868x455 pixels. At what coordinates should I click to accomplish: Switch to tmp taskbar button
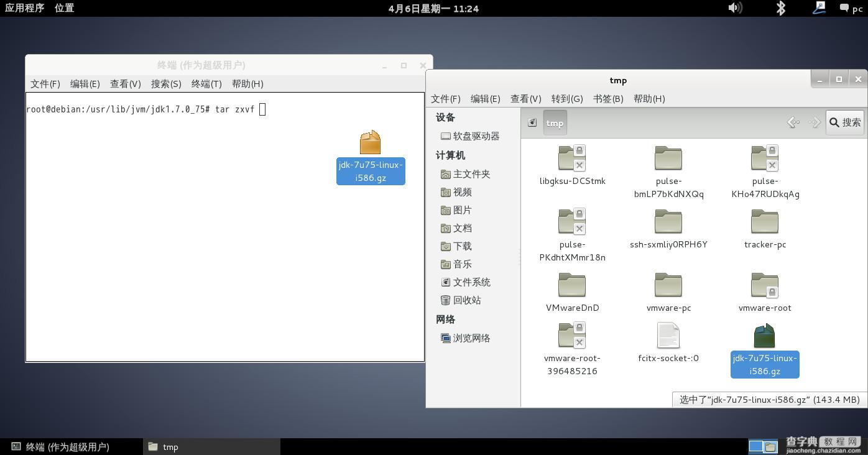[211, 446]
